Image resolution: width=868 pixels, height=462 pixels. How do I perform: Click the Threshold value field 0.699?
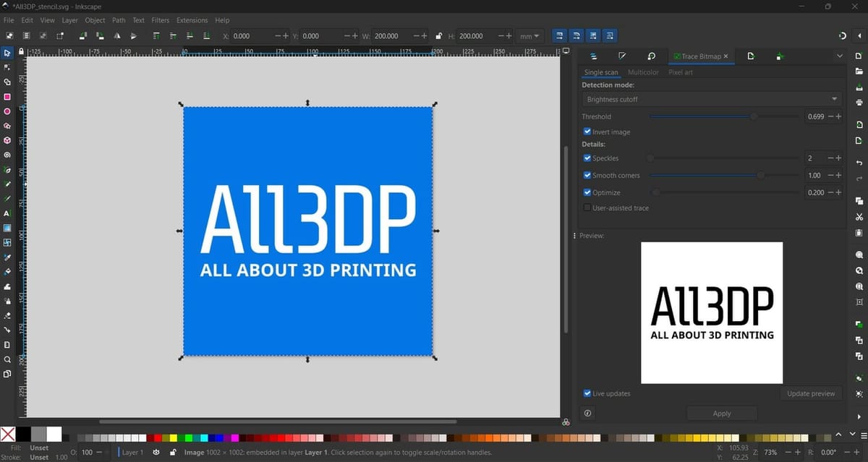[x=815, y=116]
